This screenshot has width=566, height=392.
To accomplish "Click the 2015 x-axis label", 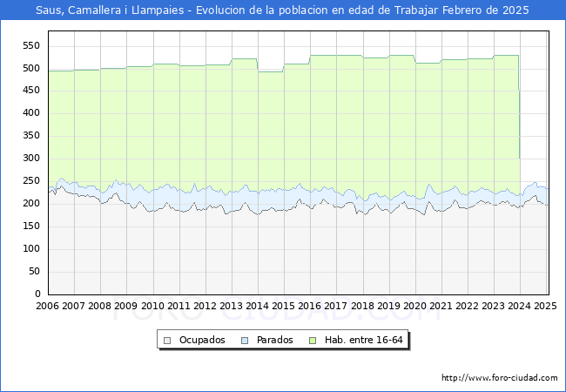I will (x=283, y=306).
